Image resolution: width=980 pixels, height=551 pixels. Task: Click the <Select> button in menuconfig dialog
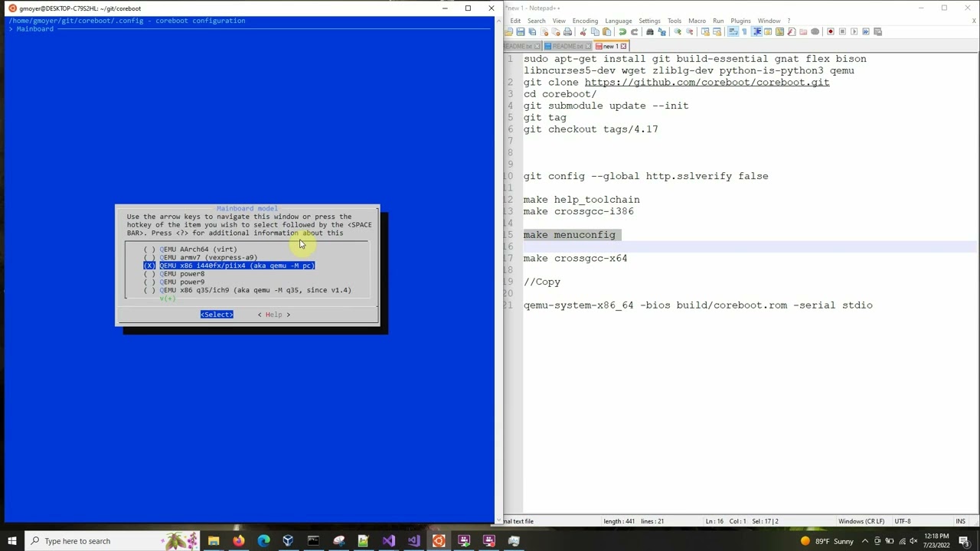click(x=217, y=315)
